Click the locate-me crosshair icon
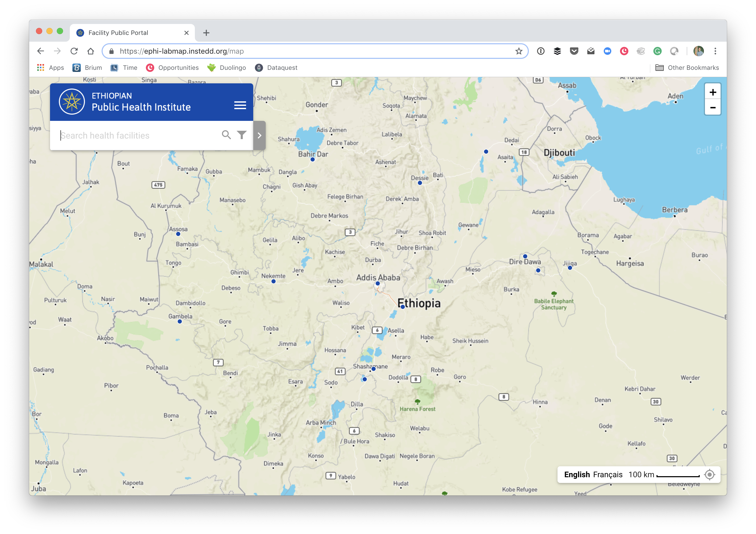 point(709,474)
